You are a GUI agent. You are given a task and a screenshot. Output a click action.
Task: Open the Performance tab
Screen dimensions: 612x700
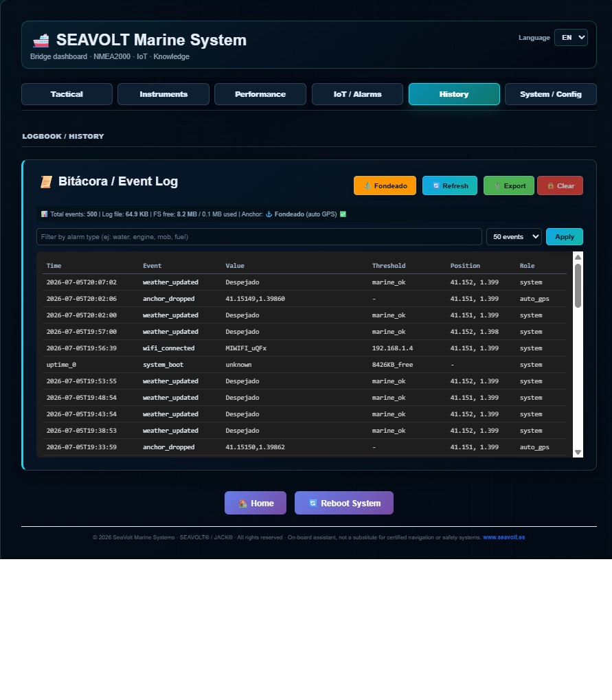pos(260,94)
